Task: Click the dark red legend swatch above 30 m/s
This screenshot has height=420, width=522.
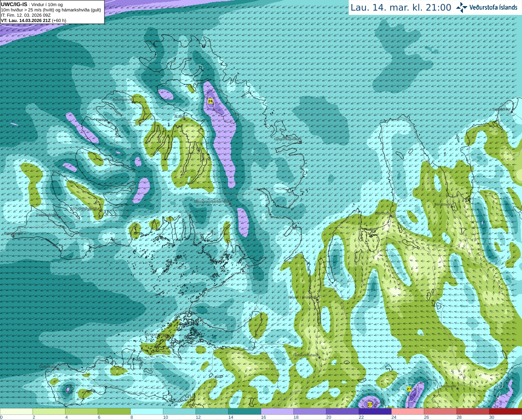Action: [x=506, y=411]
